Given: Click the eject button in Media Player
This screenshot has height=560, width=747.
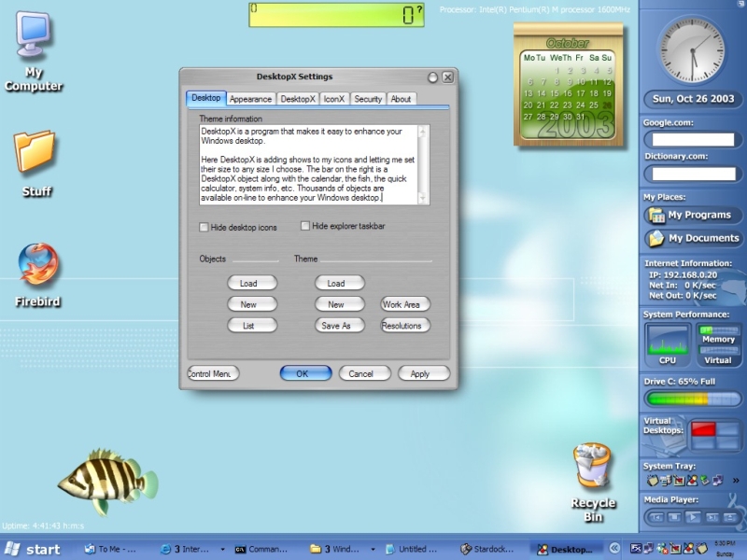Looking at the screenshot, I should 729,517.
